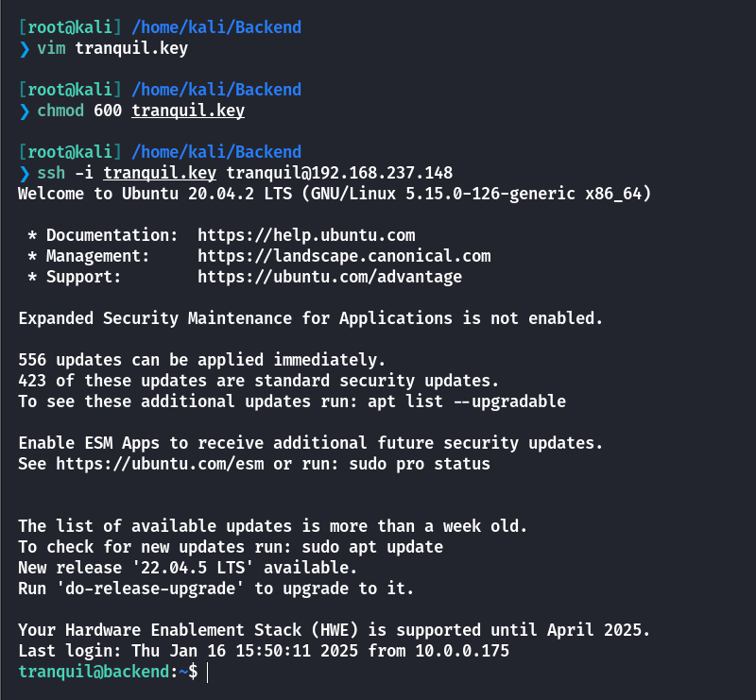
Task: Click the Last login IP 10.0.0.175
Action: point(462,651)
